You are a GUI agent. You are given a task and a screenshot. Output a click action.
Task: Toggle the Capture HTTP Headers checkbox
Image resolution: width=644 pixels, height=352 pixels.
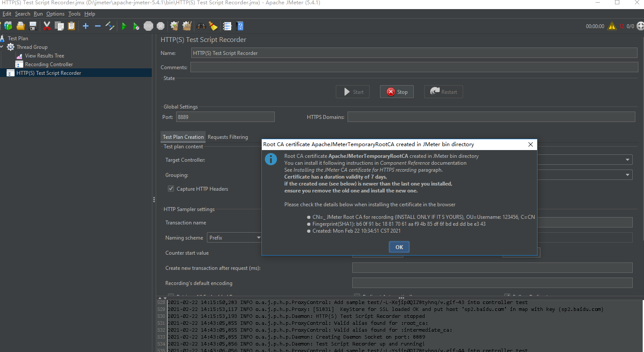[171, 189]
